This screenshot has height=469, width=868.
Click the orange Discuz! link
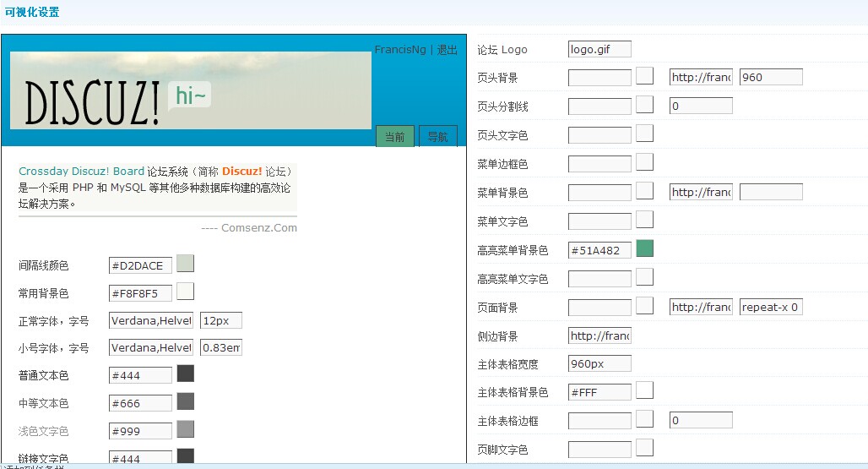click(x=242, y=171)
